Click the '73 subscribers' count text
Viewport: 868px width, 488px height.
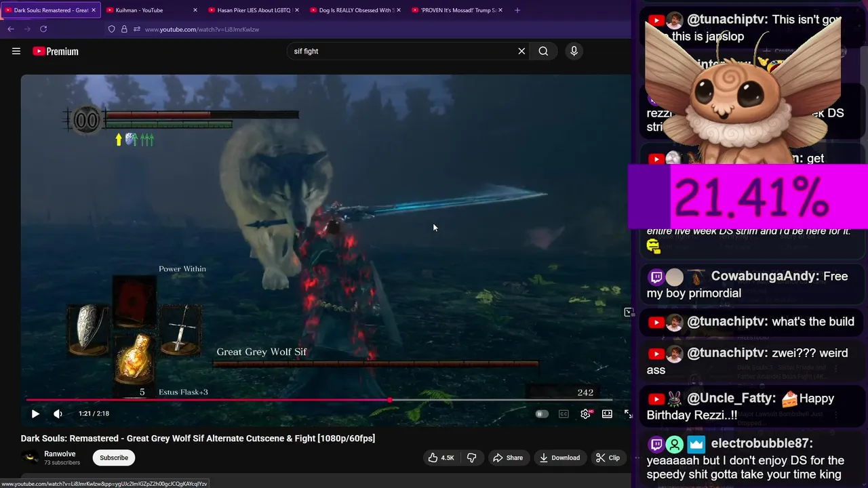pyautogui.click(x=62, y=463)
